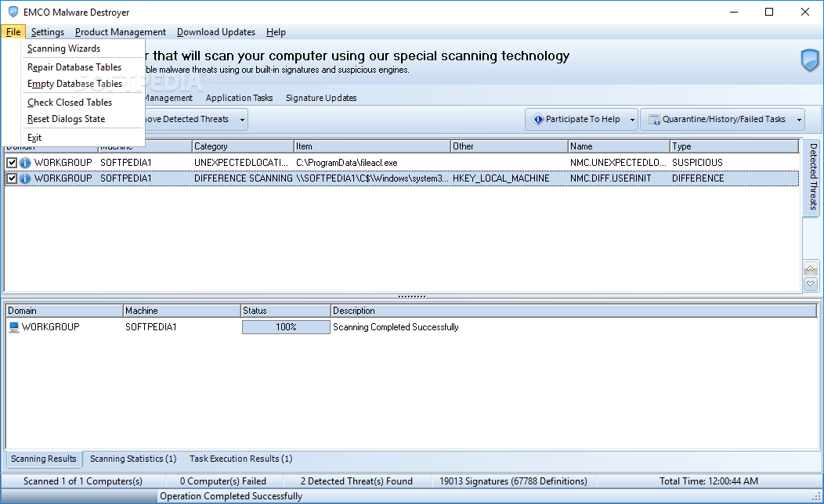This screenshot has width=824, height=504.
Task: Click the lower pane Machine column header
Action: click(182, 311)
